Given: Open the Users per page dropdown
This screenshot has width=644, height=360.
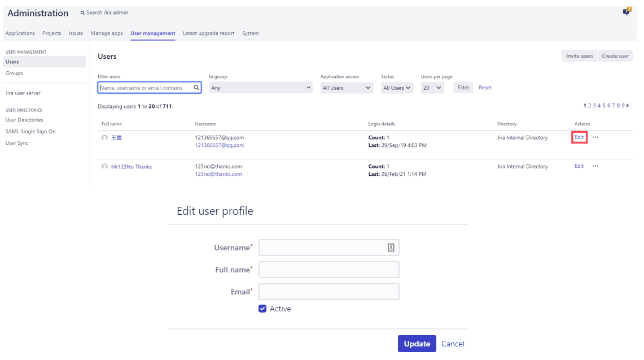Looking at the screenshot, I should [x=432, y=88].
